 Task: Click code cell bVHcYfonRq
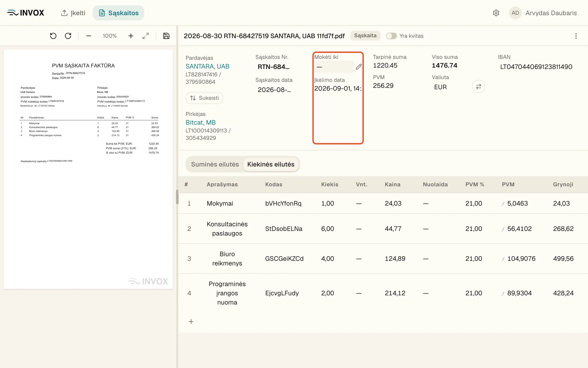[283, 204]
